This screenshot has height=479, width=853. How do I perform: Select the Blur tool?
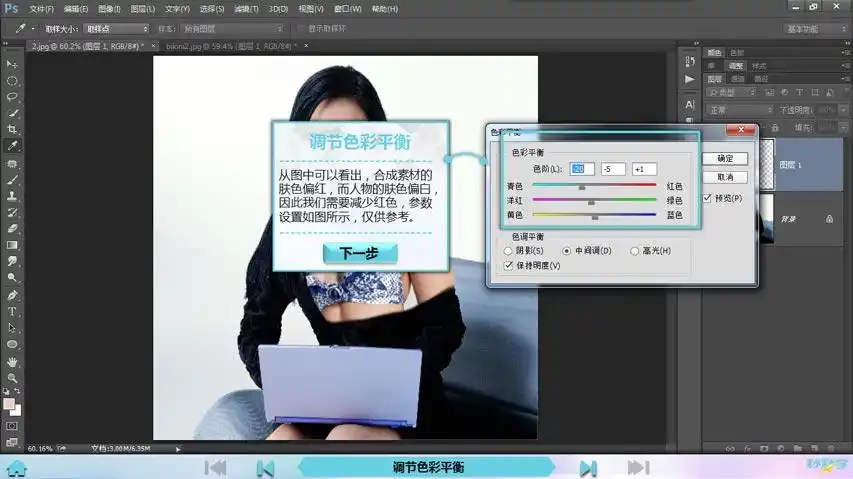tap(12, 262)
